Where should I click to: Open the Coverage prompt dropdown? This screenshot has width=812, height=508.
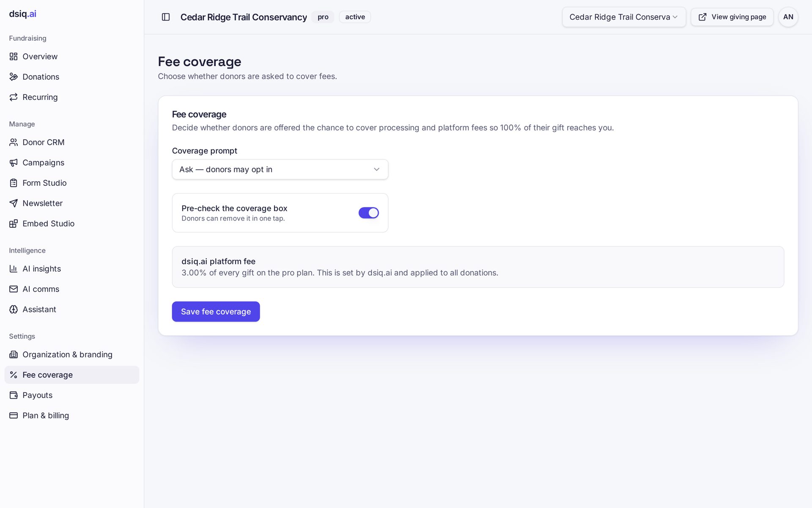[x=280, y=169]
